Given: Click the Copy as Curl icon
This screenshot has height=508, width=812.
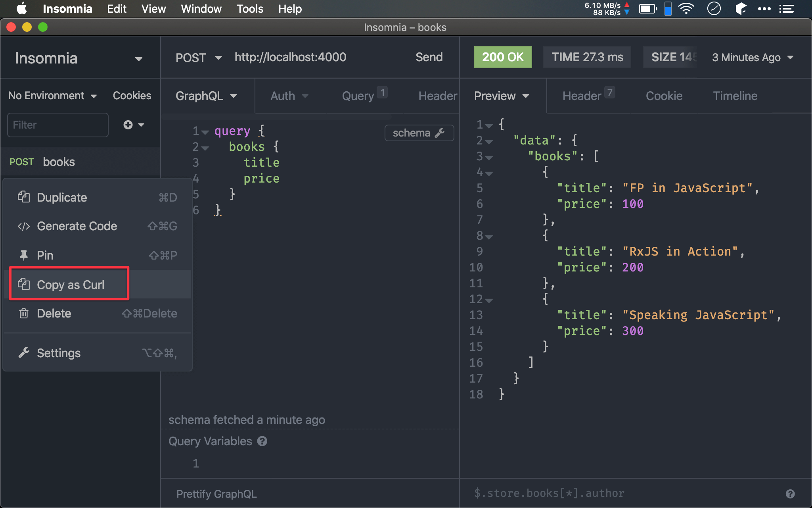Looking at the screenshot, I should [24, 285].
